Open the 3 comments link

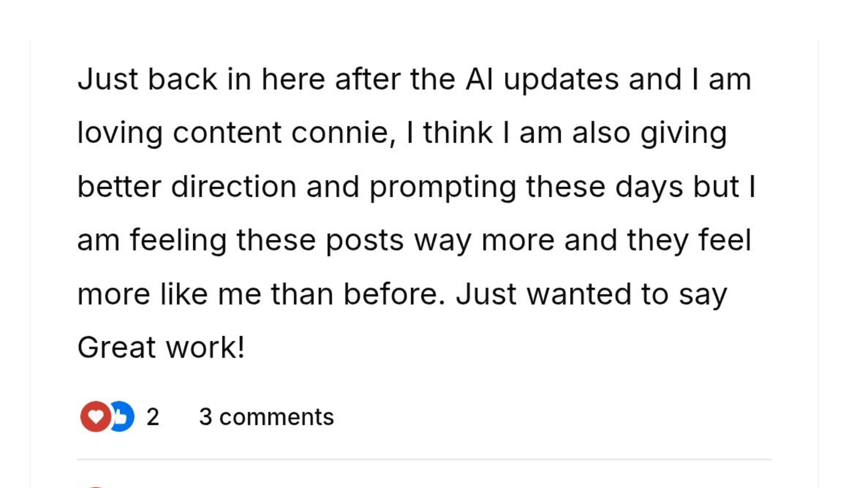pos(266,417)
